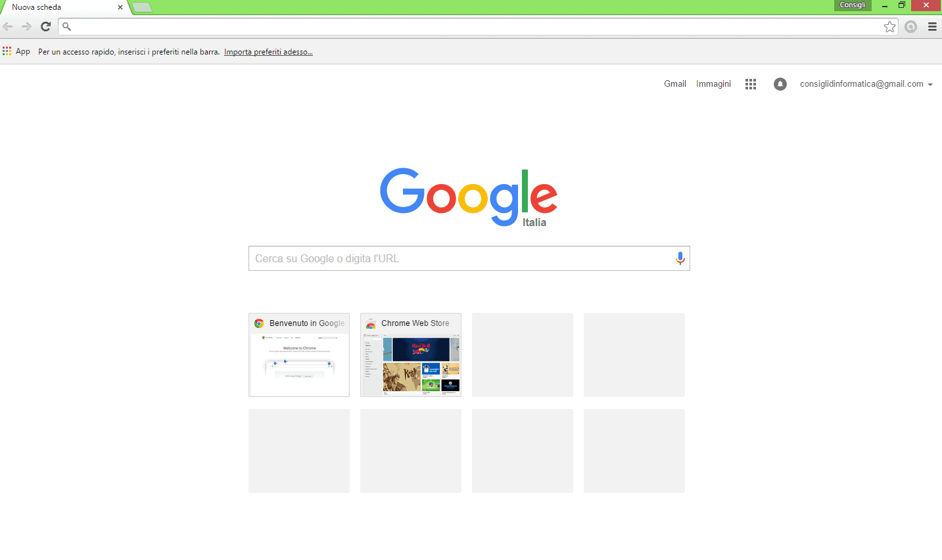The height and width of the screenshot is (560, 942).
Task: Open the App shortcuts grid in the bookmarks bar
Action: point(16,51)
